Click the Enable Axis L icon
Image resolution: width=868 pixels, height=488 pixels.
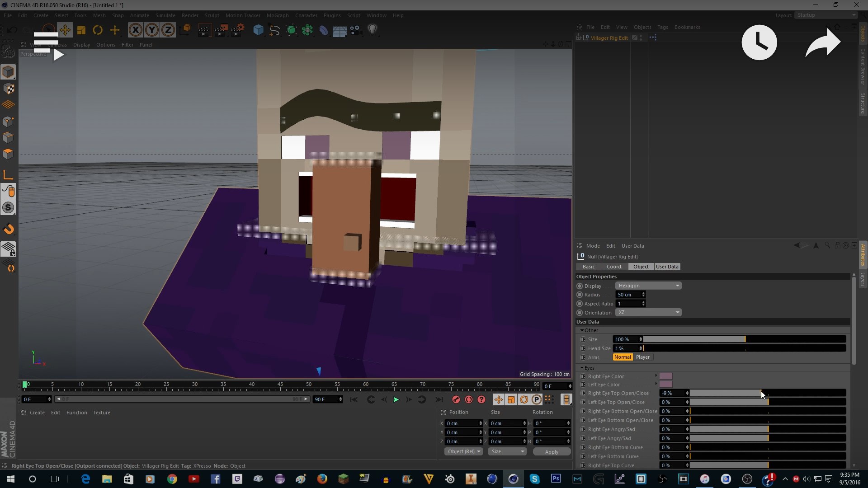click(x=8, y=175)
